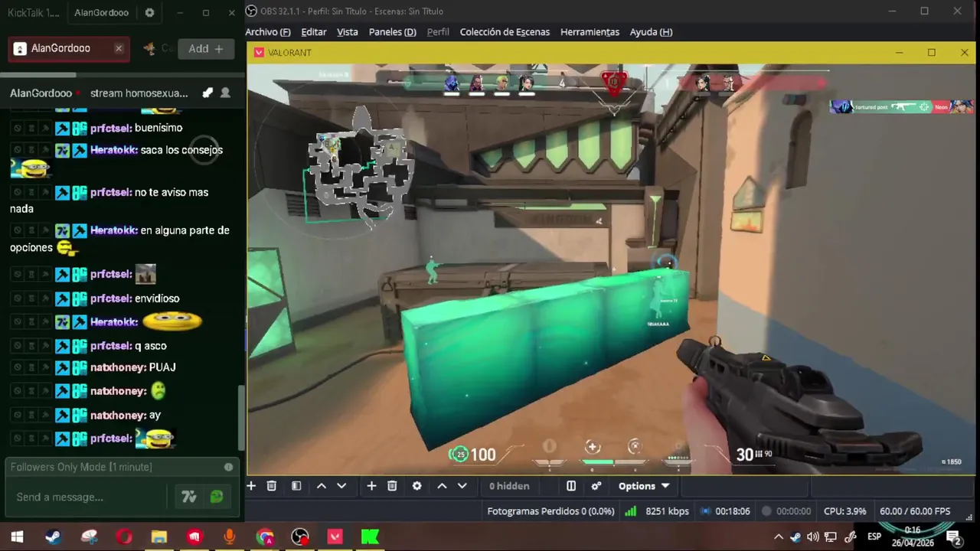Open OBS Studio taskbar icon

click(300, 537)
